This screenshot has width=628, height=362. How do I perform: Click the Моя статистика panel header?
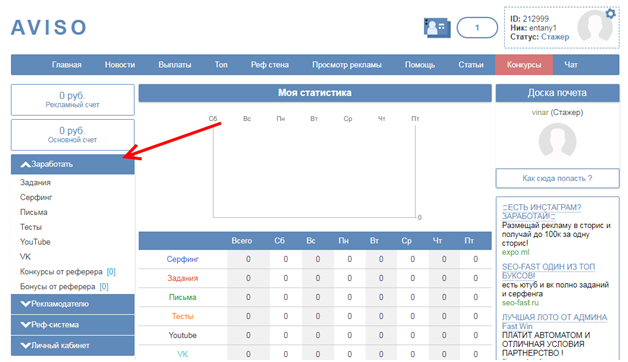(315, 93)
